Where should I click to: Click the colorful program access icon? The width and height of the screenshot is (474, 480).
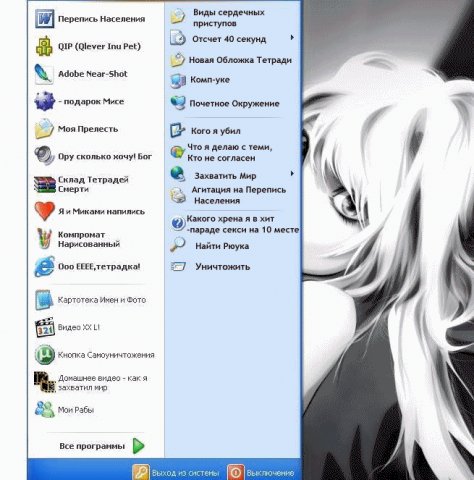pyautogui.click(x=177, y=152)
